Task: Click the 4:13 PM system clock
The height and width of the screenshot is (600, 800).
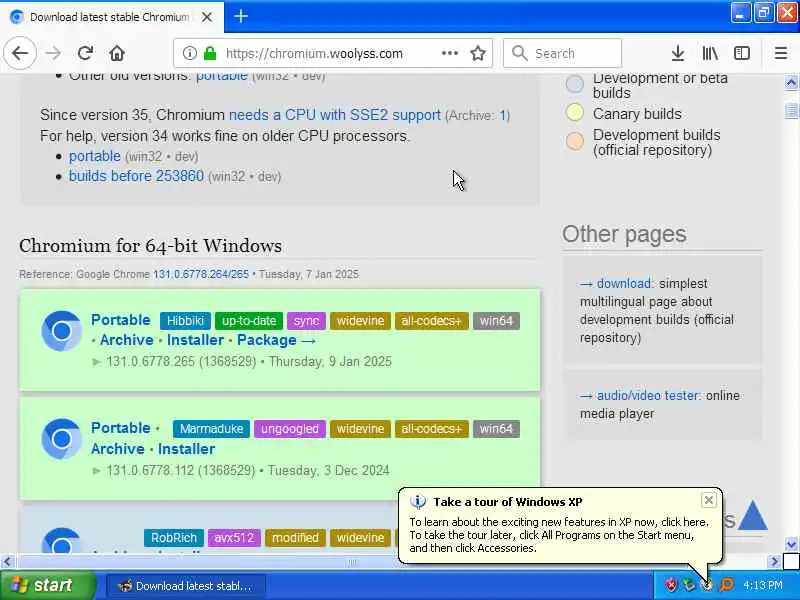Action: [762, 585]
